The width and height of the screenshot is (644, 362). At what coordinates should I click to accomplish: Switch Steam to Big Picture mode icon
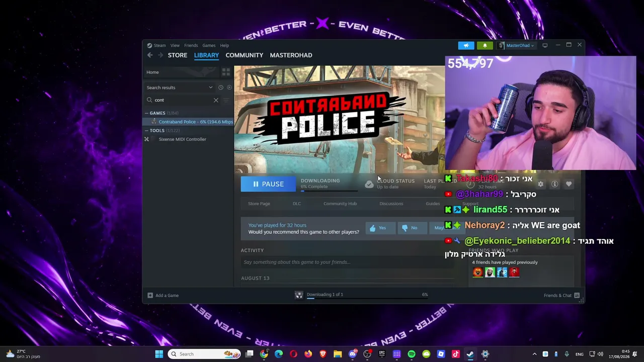(545, 45)
